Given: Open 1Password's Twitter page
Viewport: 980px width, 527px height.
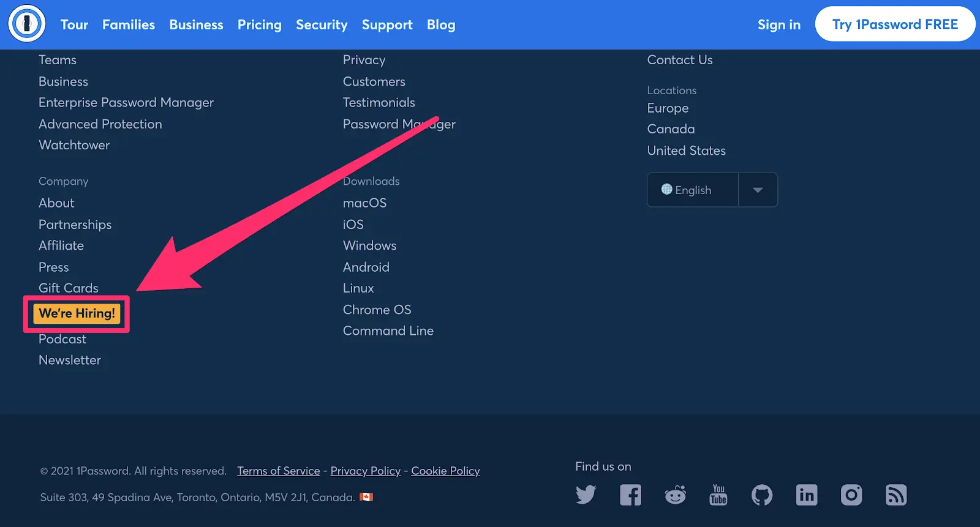Looking at the screenshot, I should tap(586, 495).
